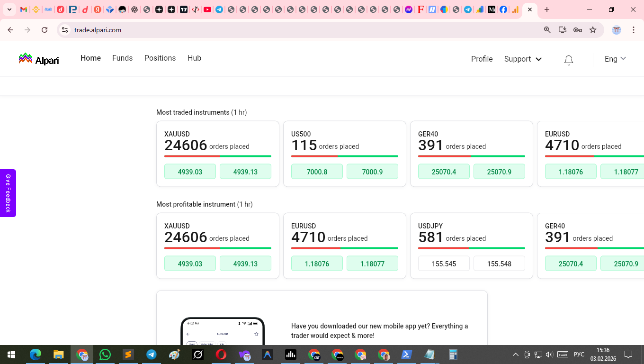Viewport: 644px width, 364px height.
Task: Go to the Positions tab
Action: [160, 58]
